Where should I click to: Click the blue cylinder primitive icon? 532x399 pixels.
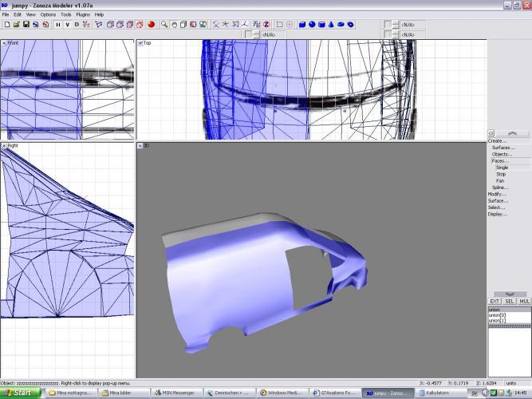click(x=321, y=24)
